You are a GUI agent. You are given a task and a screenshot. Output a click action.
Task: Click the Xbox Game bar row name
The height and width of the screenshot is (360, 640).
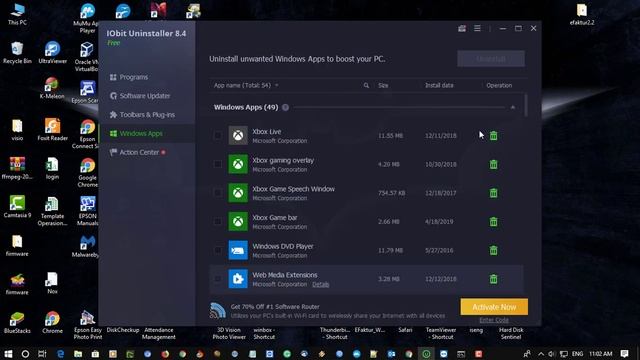coord(275,218)
